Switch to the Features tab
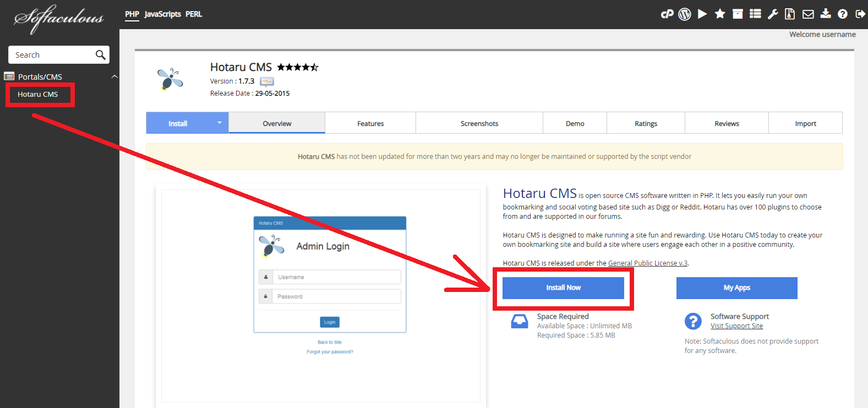Image resolution: width=868 pixels, height=408 pixels. pos(370,123)
